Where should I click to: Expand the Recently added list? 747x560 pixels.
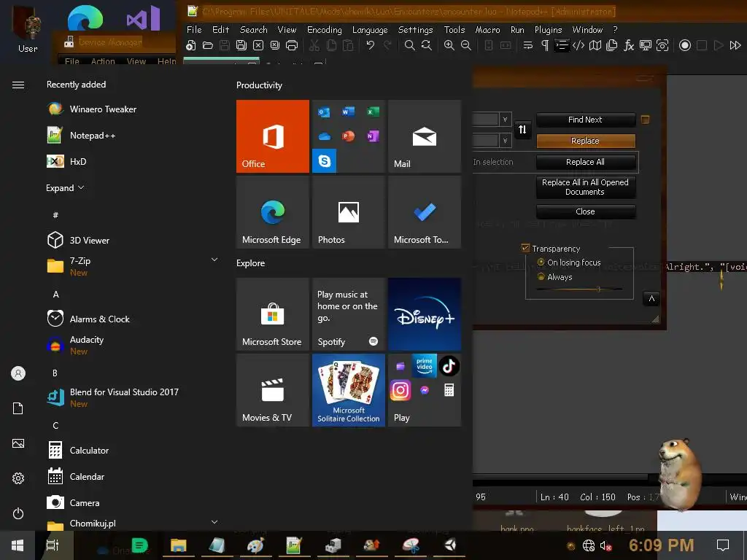tap(65, 187)
